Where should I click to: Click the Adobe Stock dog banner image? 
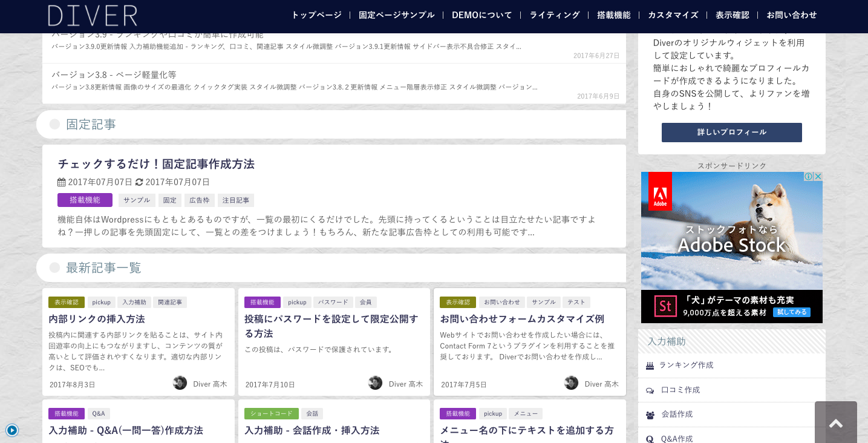(731, 236)
